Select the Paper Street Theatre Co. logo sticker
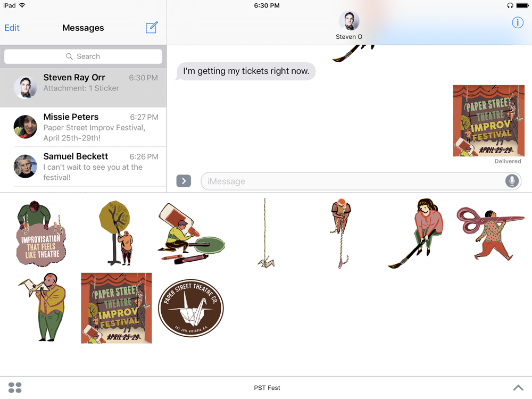Viewport: 532px width, 399px height. 191,308
